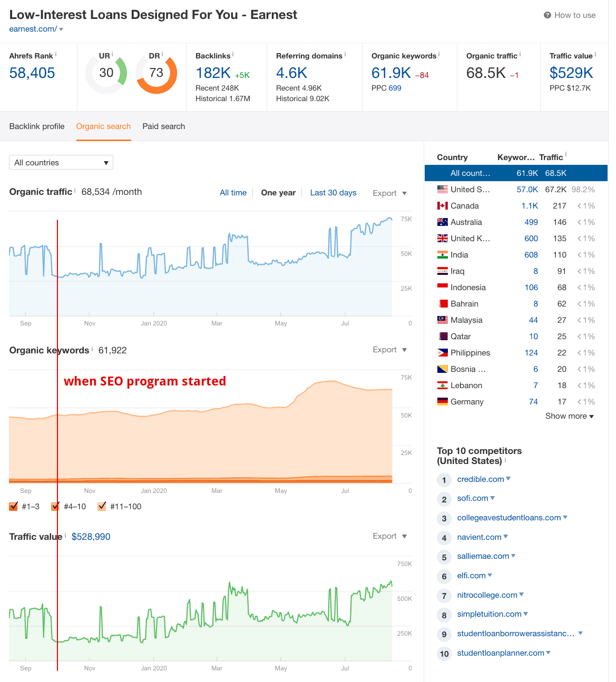Image resolution: width=616 pixels, height=682 pixels.
Task: Click the Traffic value info icon at the top
Action: click(x=595, y=54)
